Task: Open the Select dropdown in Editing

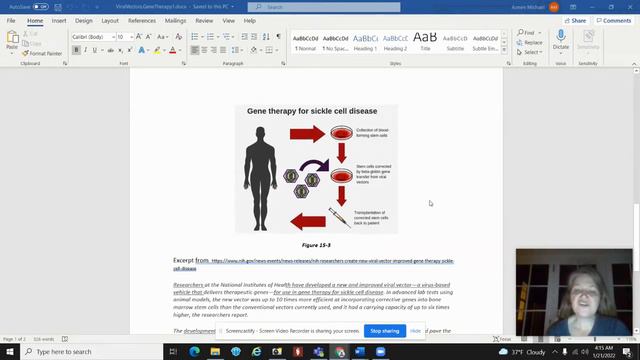Action: pos(529,52)
